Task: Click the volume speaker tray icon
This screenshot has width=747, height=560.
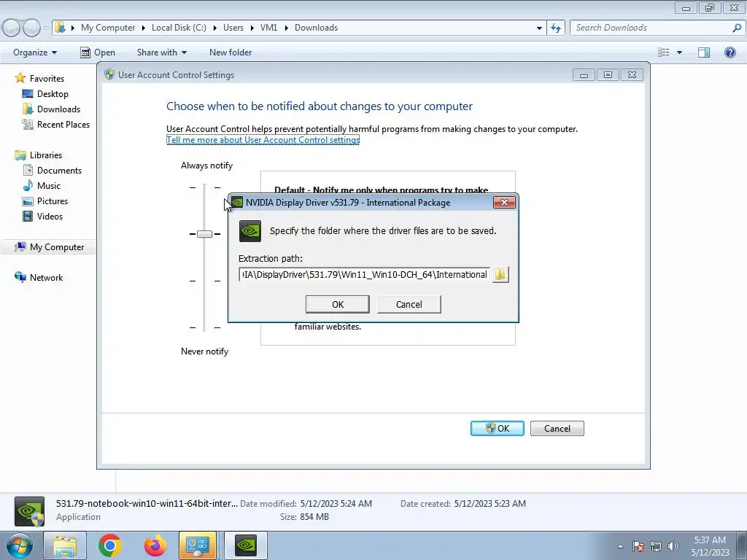Action: tap(673, 546)
